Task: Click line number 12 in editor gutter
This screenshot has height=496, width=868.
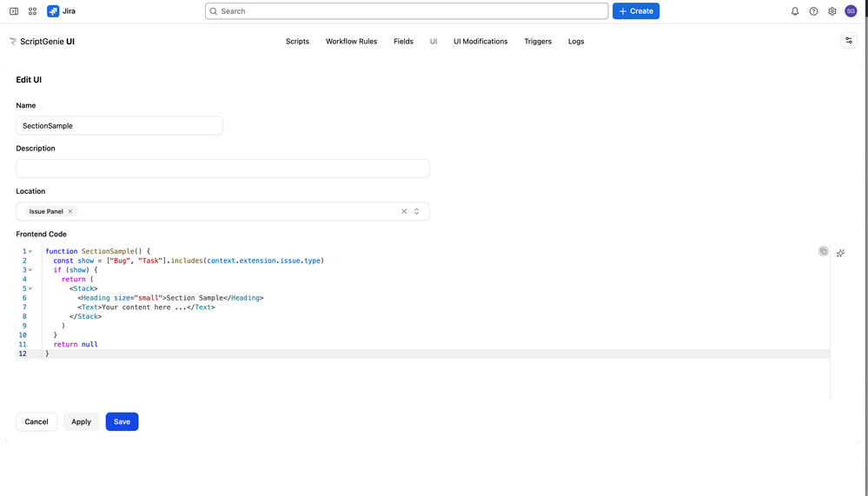Action: point(23,354)
